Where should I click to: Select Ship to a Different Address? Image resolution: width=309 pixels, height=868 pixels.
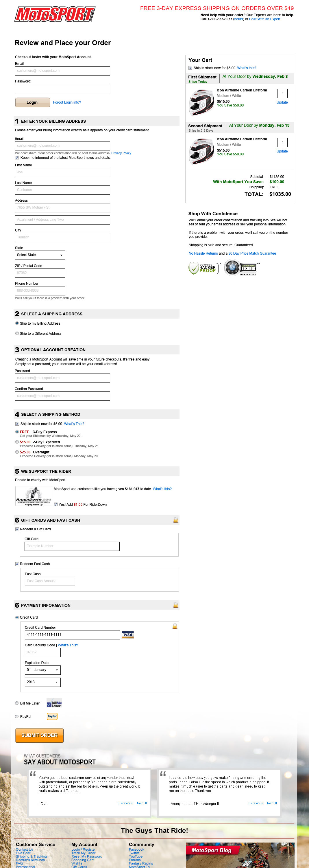coord(17,334)
